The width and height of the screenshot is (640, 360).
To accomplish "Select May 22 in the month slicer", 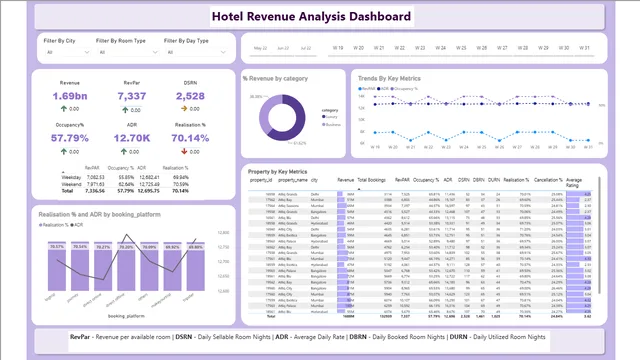I will point(260,48).
